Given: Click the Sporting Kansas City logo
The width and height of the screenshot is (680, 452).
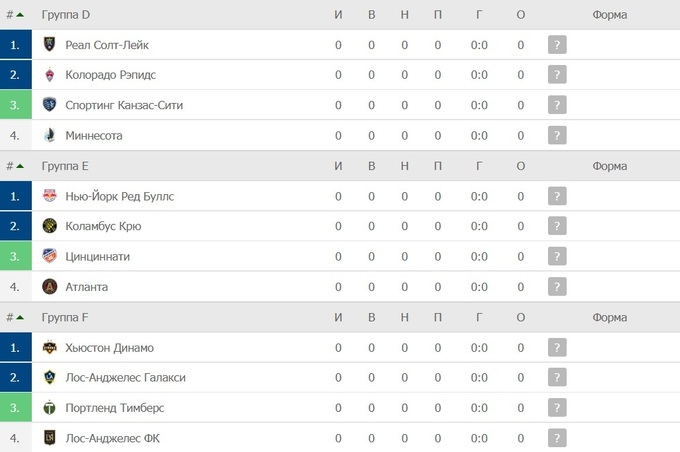Looking at the screenshot, I should click(x=50, y=105).
